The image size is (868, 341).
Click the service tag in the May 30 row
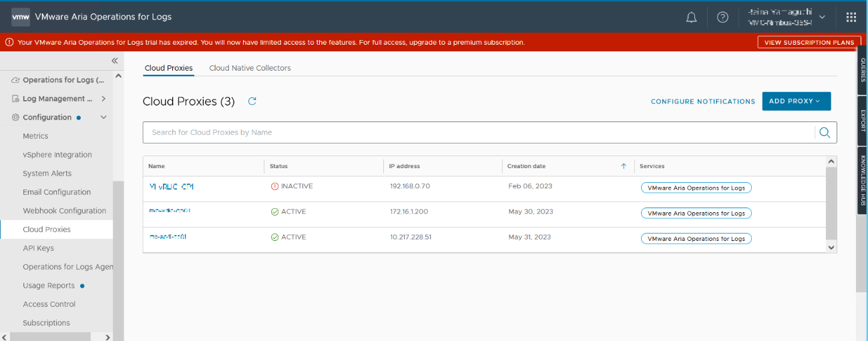coord(696,213)
